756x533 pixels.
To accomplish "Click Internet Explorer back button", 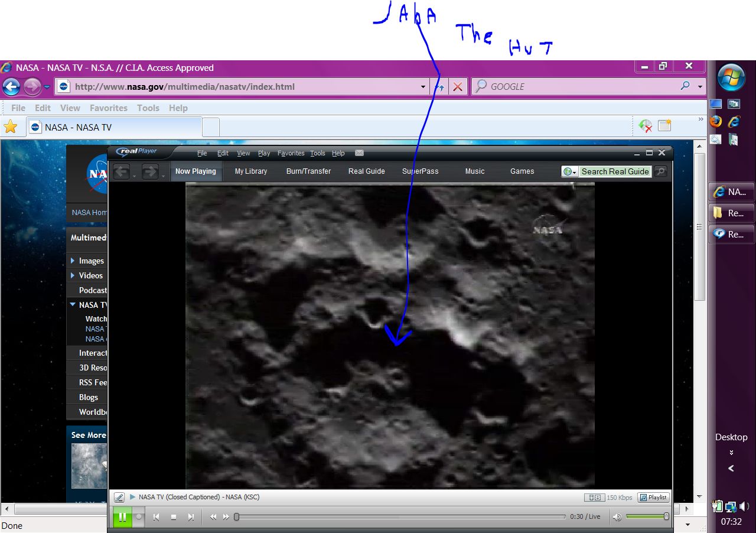I will tap(11, 87).
